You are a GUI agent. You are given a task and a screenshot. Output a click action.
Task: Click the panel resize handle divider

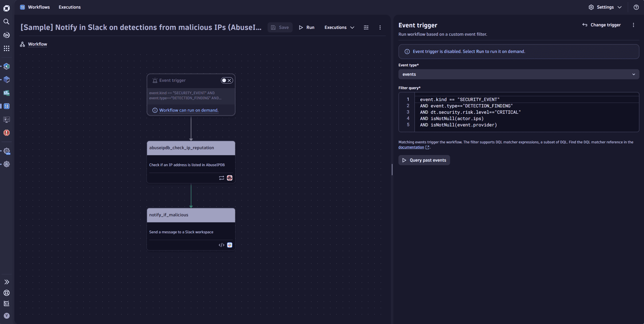click(392, 169)
